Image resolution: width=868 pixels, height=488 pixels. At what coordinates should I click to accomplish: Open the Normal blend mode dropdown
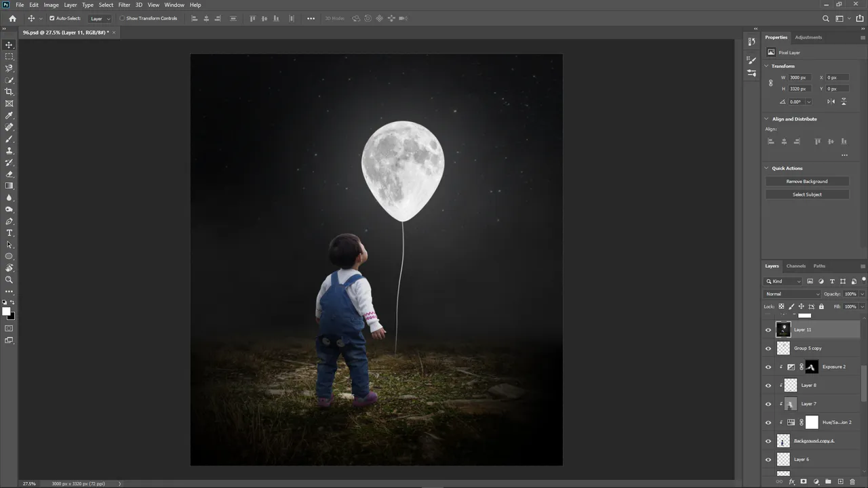click(792, 294)
